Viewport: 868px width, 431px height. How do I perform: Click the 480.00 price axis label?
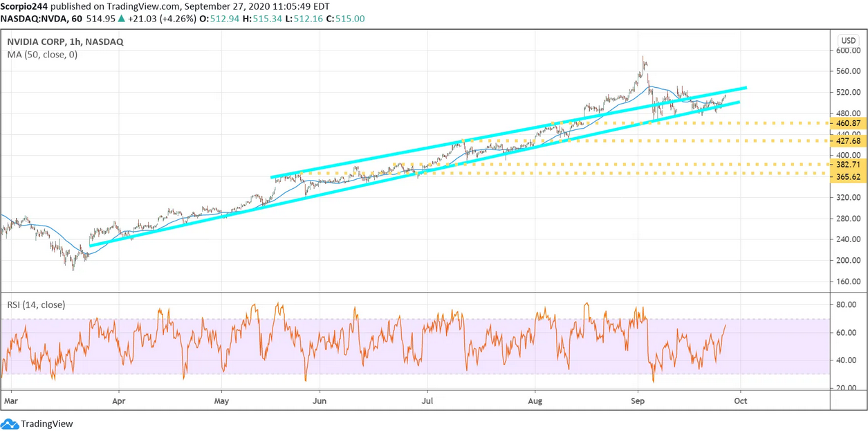pos(848,113)
